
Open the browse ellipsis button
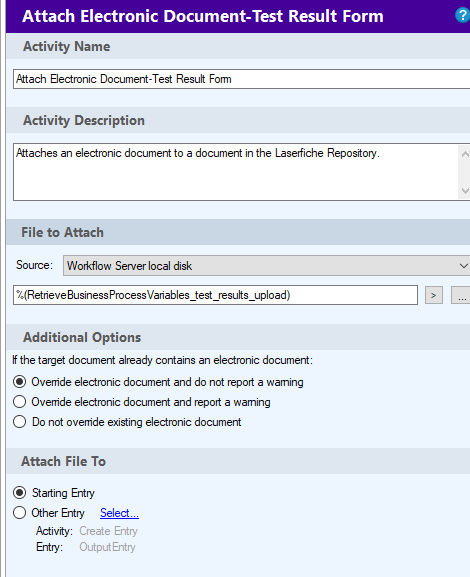point(461,295)
